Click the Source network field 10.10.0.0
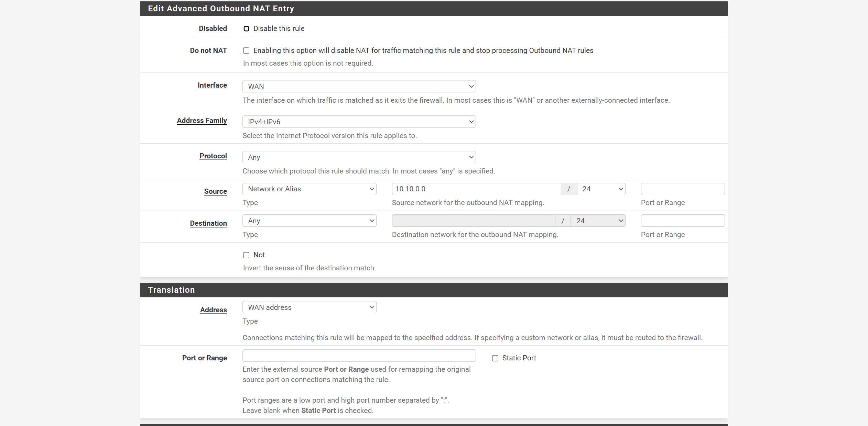 click(x=476, y=189)
